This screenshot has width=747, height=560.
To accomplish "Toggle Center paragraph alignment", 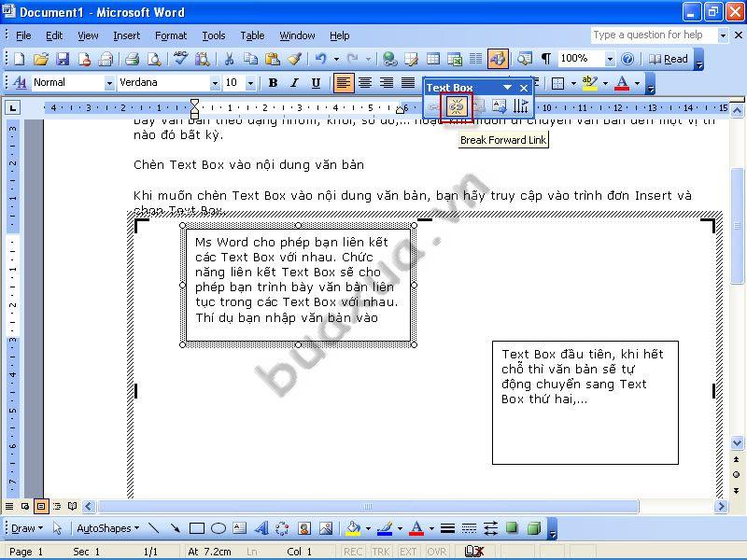I will click(365, 83).
